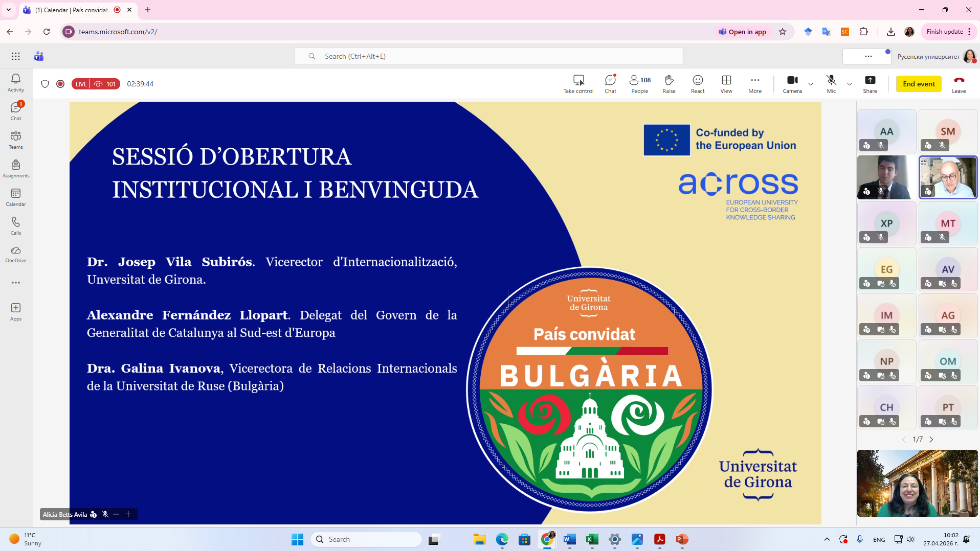Click the End event button
The image size is (980, 551).
(x=919, y=84)
